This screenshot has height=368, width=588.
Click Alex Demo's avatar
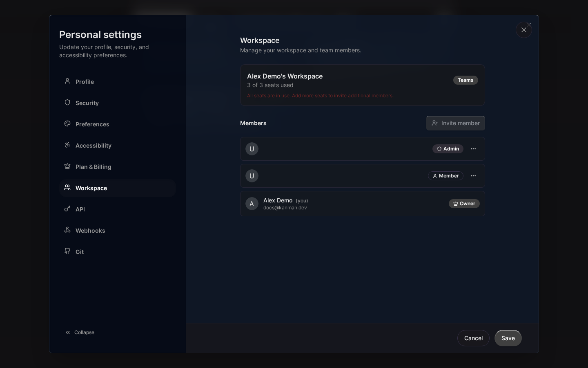click(x=252, y=204)
